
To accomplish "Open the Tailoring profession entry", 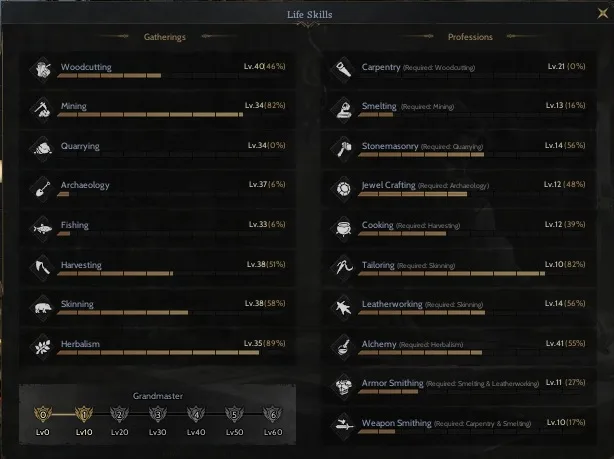I will coord(459,268).
